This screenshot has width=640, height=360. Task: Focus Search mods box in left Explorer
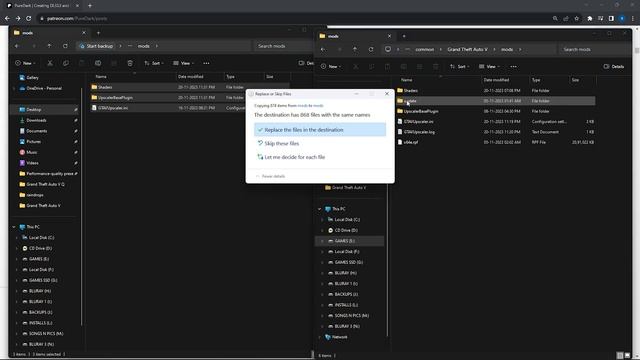pos(284,46)
